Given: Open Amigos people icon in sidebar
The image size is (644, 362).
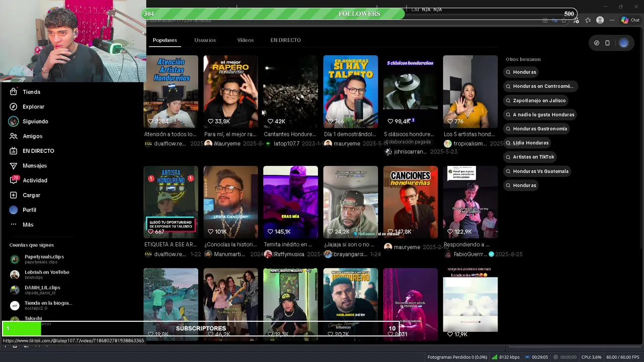Looking at the screenshot, I should [14, 136].
